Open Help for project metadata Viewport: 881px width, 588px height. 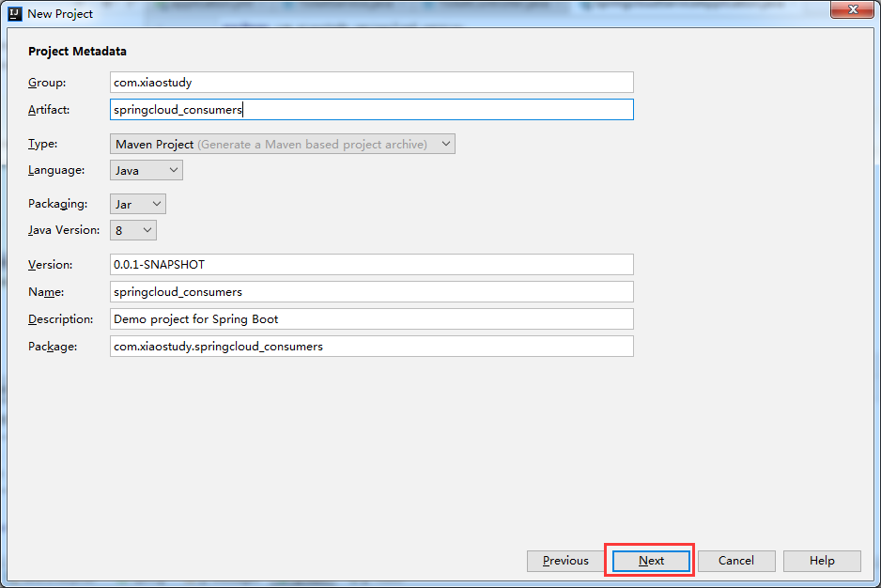822,561
